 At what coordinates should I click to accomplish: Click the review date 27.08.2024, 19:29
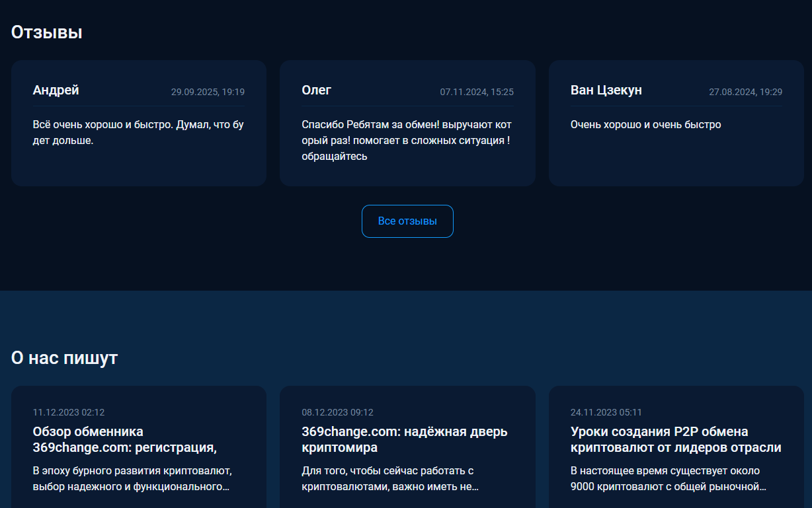[745, 92]
